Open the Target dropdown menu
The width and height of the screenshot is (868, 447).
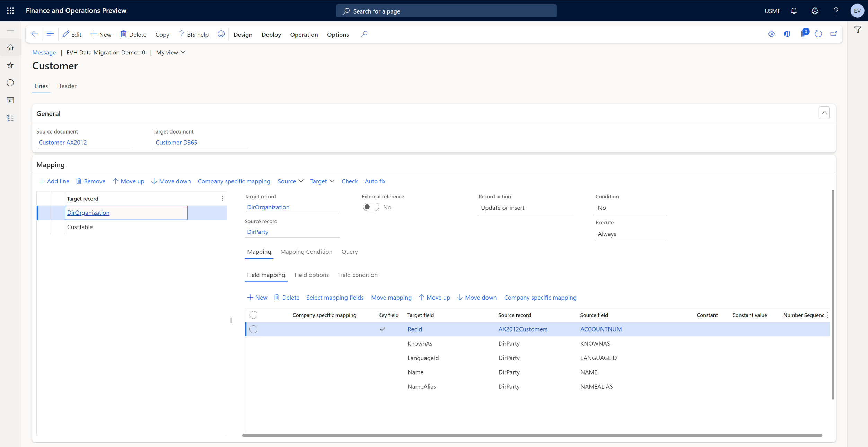pyautogui.click(x=322, y=181)
